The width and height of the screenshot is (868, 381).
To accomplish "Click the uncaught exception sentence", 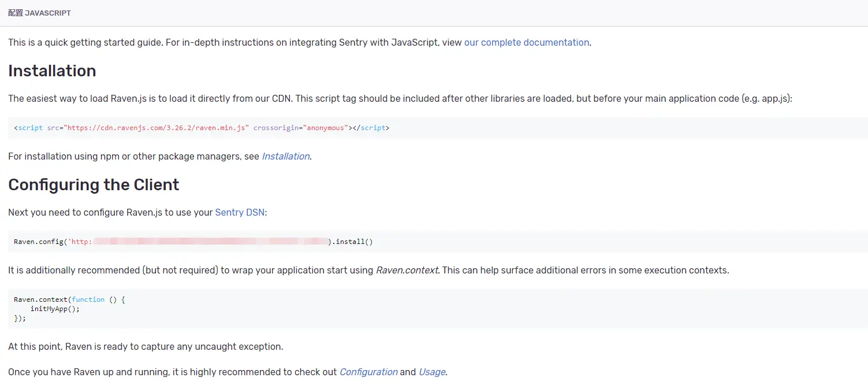I will [146, 347].
